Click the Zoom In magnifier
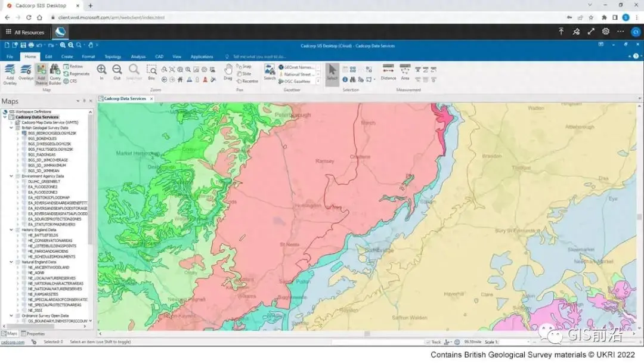644x363 pixels. [101, 70]
